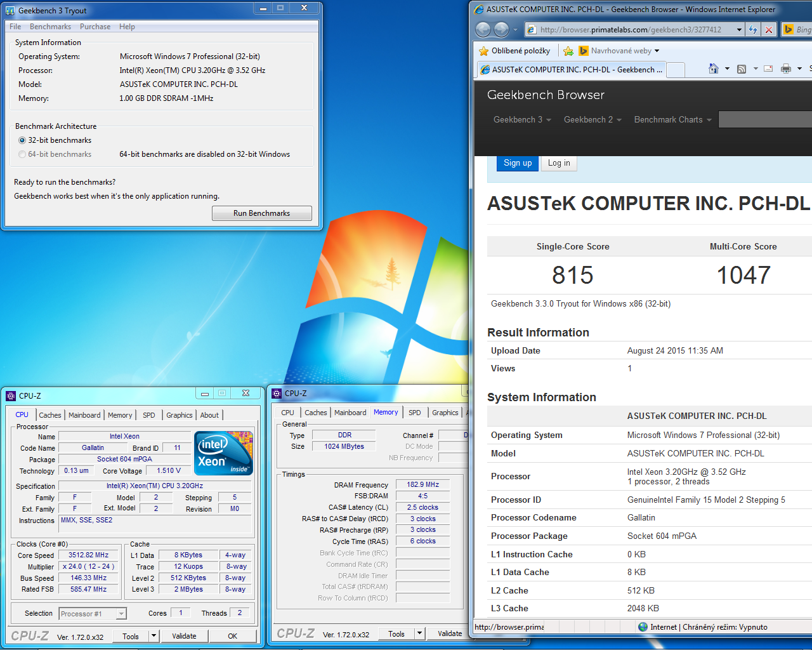Click the Geekbench 3 Tryout title bar icon
Viewport: 812px width, 650px height.
[10, 11]
